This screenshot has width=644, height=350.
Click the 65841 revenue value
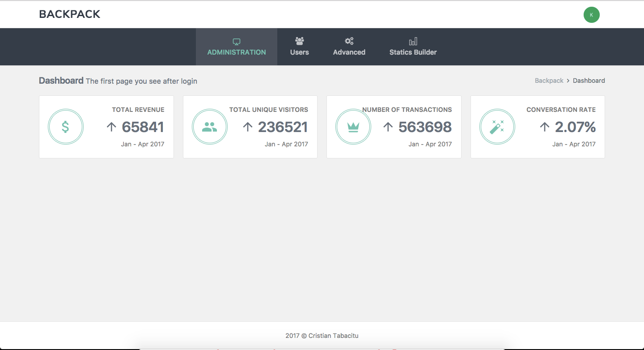pos(143,127)
